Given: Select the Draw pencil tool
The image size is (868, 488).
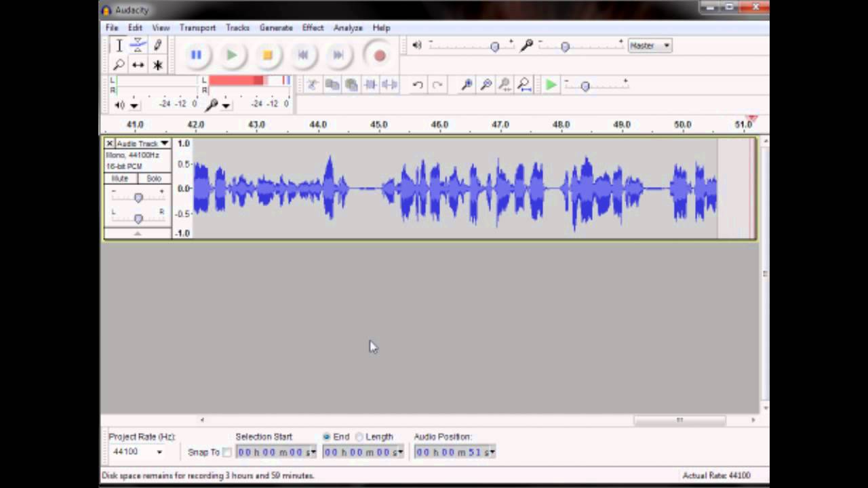Looking at the screenshot, I should click(x=157, y=45).
